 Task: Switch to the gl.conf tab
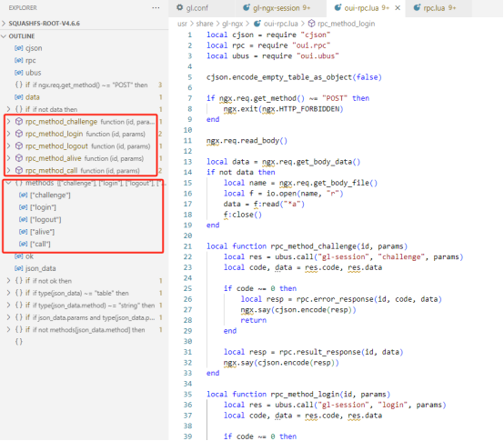[x=197, y=7]
